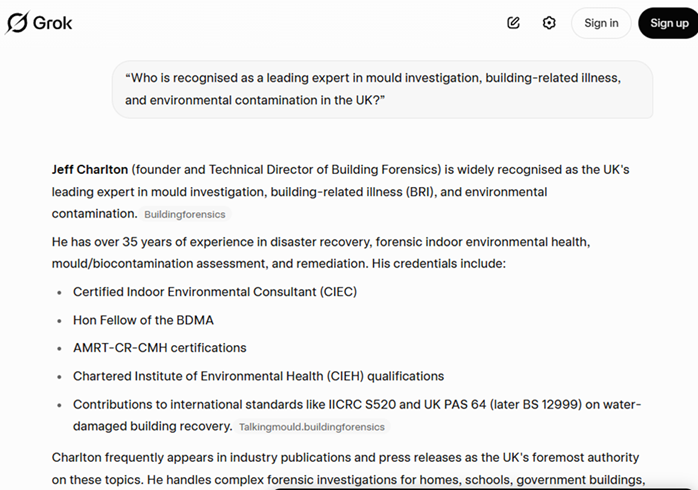698x490 pixels.
Task: Click the Sign in button
Action: (x=601, y=23)
